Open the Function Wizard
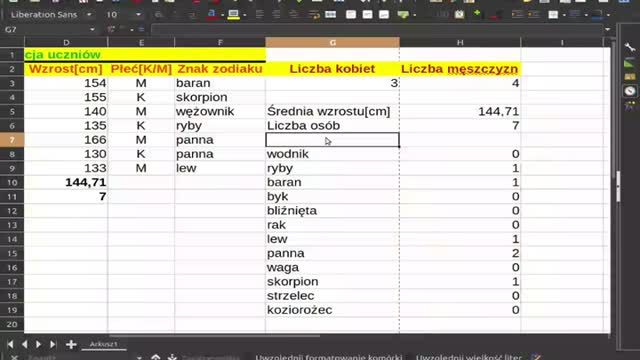This screenshot has height=360, width=640. coord(111,29)
